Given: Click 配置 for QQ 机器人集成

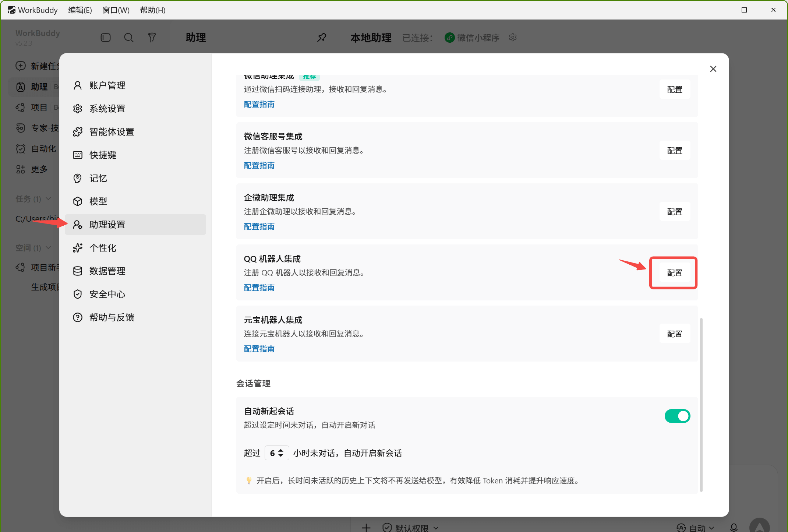Looking at the screenshot, I should [675, 273].
